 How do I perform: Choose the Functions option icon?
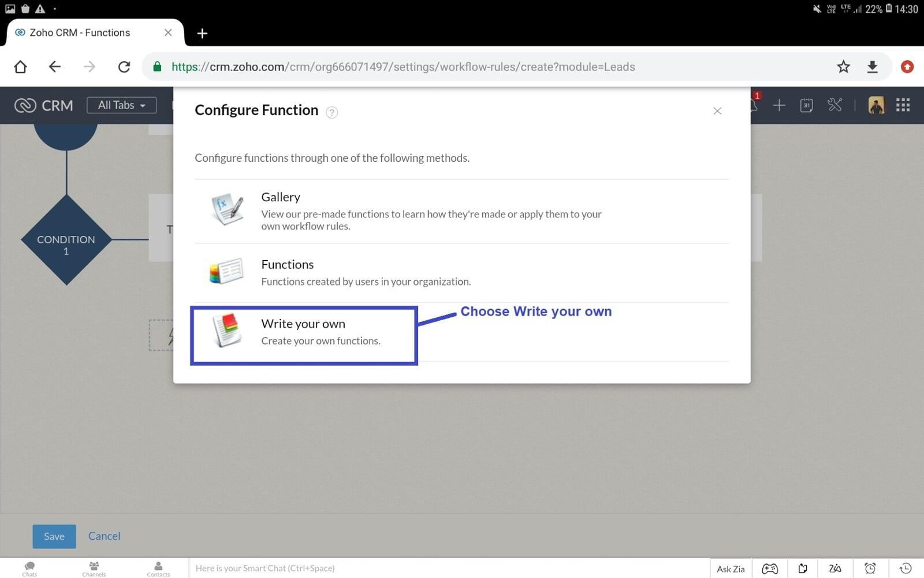coord(226,272)
